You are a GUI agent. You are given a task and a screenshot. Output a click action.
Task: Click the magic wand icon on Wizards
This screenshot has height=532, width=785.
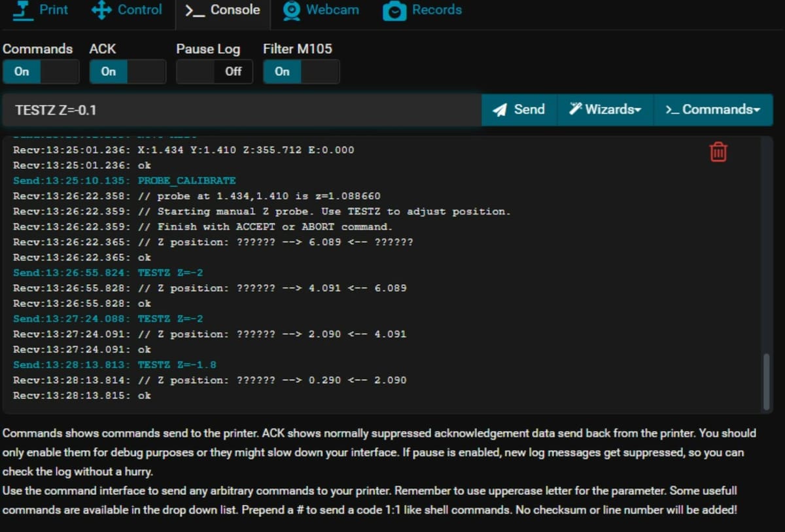point(575,109)
